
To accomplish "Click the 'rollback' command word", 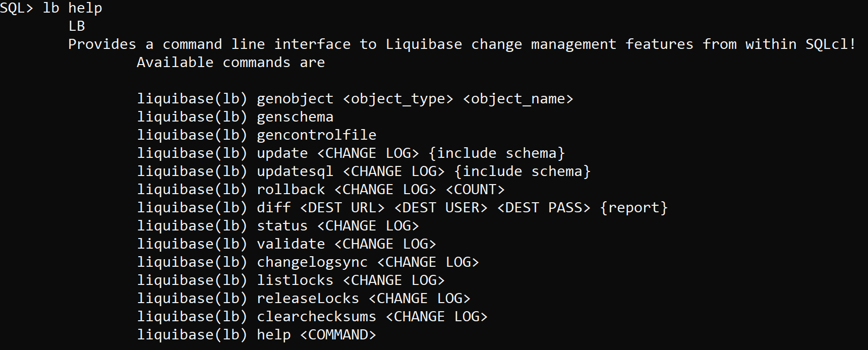I will (x=291, y=190).
